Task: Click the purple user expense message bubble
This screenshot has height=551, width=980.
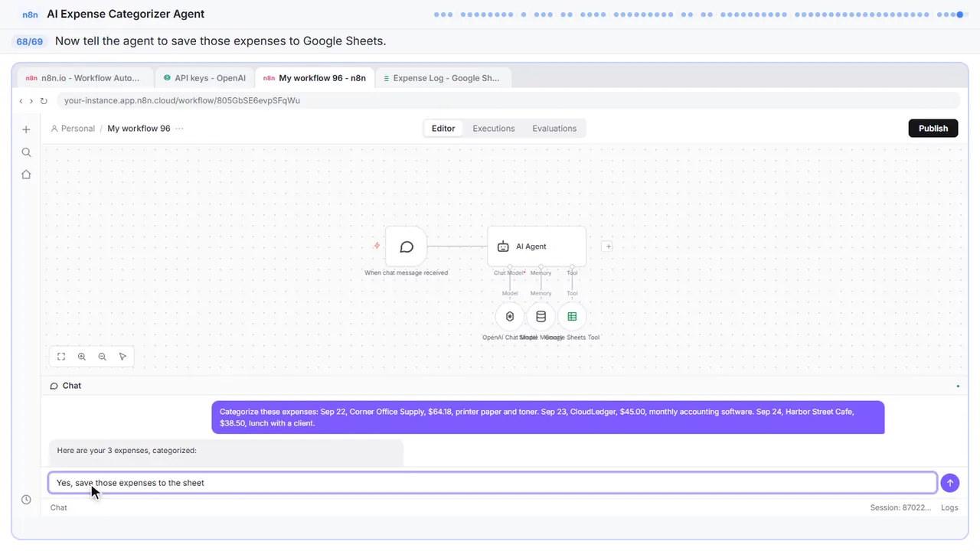Action: tap(548, 417)
